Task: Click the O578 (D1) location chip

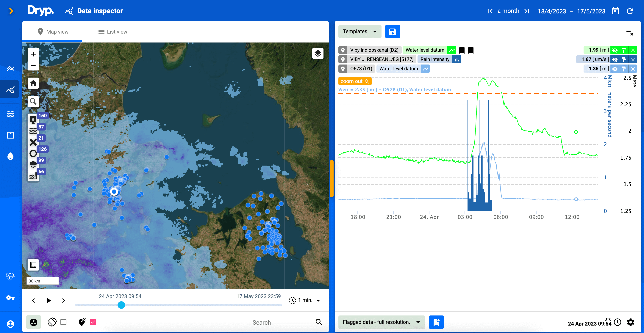Action: tap(357, 69)
